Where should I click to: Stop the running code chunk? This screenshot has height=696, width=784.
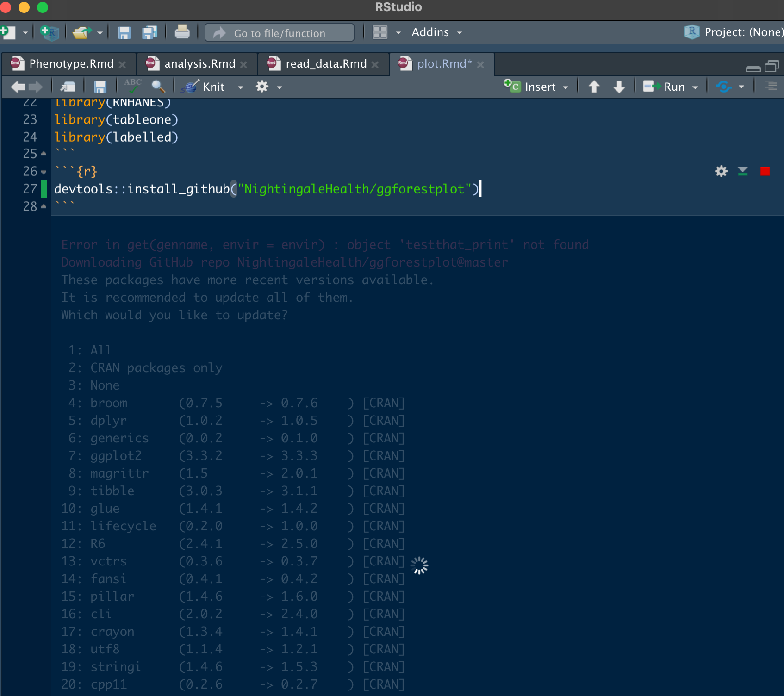click(765, 171)
